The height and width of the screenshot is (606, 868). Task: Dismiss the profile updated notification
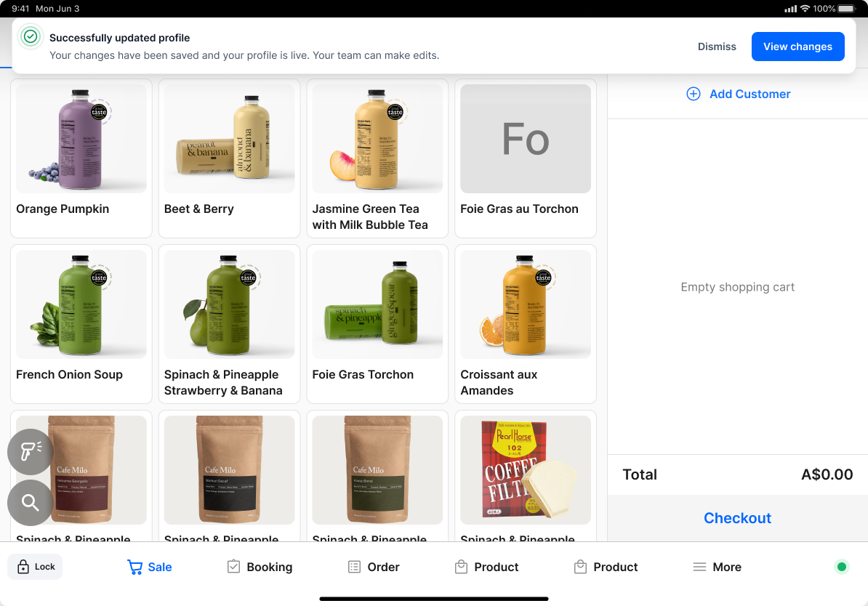pyautogui.click(x=717, y=47)
